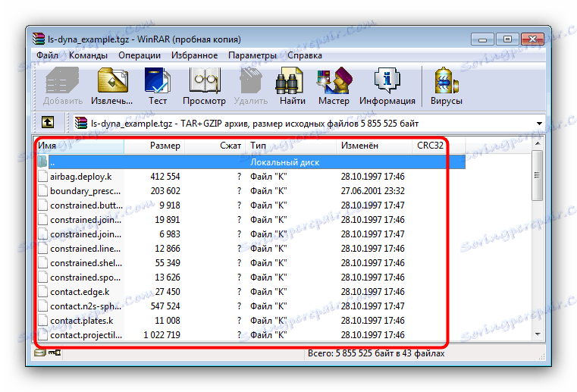Screen dimensions: 577x392
Task: Click size value 412 554
Action: (x=165, y=177)
